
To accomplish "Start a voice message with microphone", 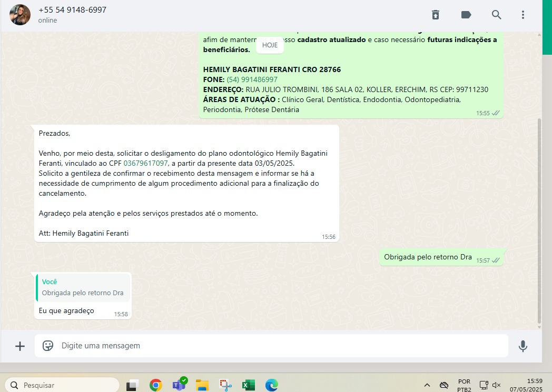I will (523, 346).
